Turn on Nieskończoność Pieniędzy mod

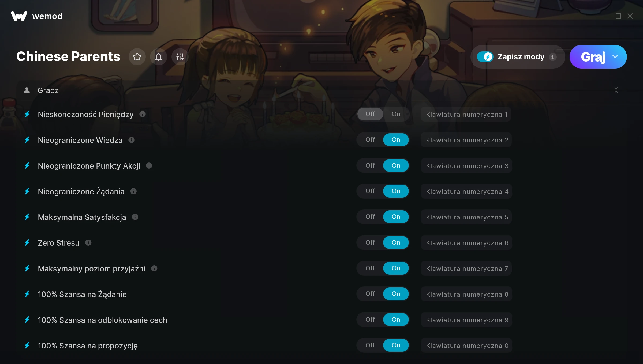[396, 114]
